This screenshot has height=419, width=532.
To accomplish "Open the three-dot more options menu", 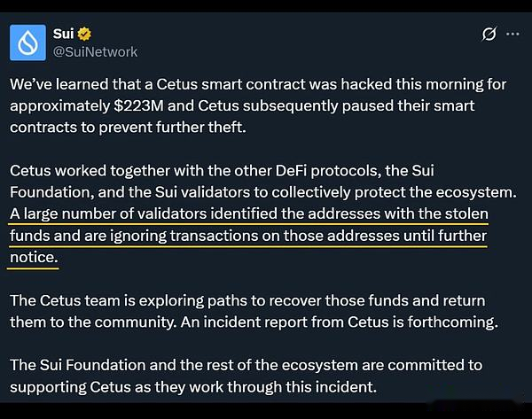I will pyautogui.click(x=512, y=34).
